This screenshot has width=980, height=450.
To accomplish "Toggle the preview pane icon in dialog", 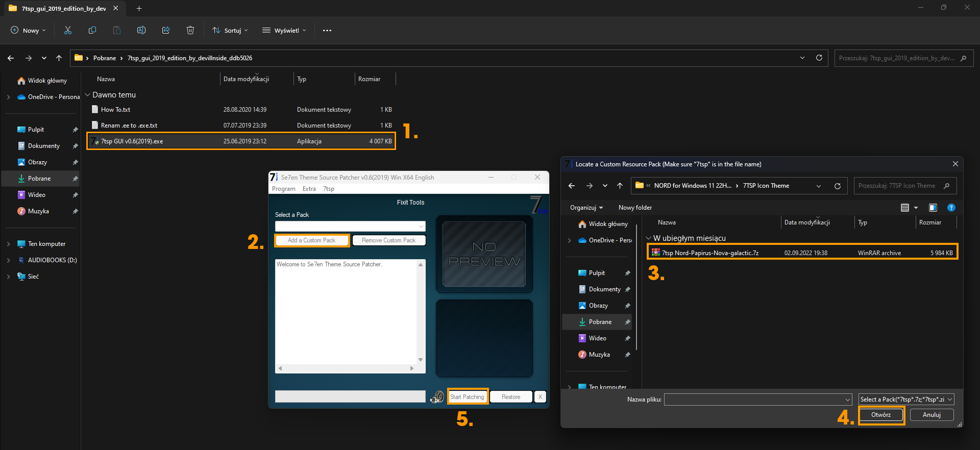I will [933, 208].
